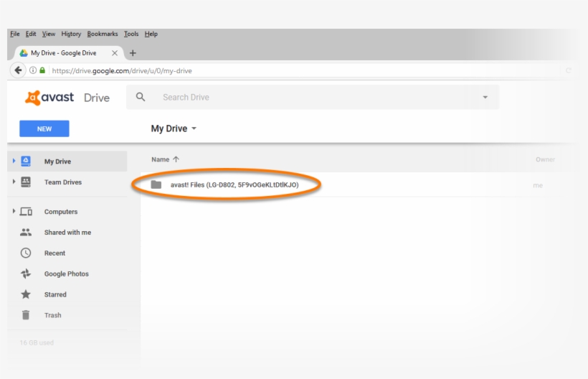The image size is (588, 379).
Task: Open the Edit menu
Action: 31,34
